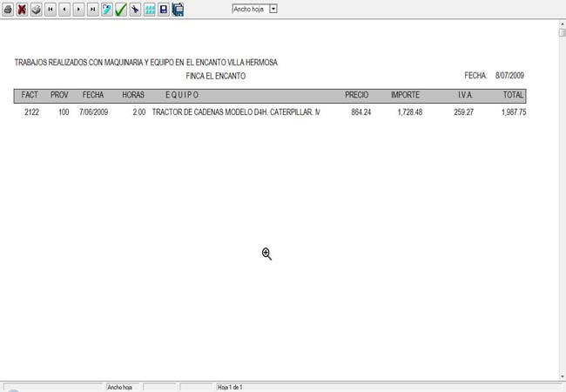Viewport: 566px width, 392px height.
Task: Click the FACT column header
Action: point(30,95)
